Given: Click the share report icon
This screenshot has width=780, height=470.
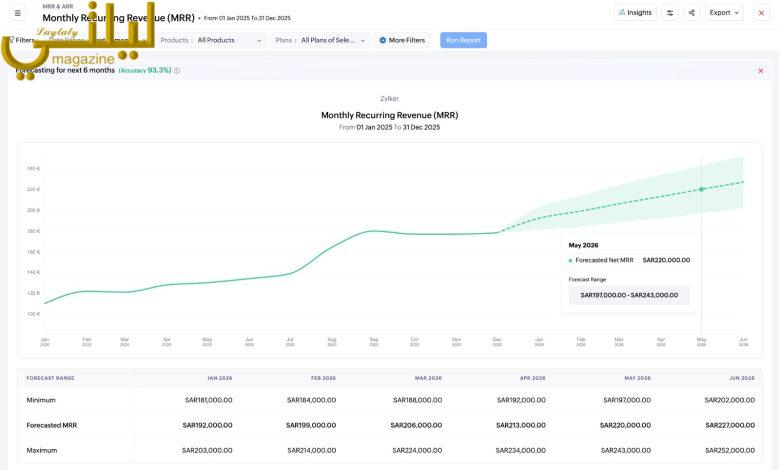Looking at the screenshot, I should click(x=690, y=13).
